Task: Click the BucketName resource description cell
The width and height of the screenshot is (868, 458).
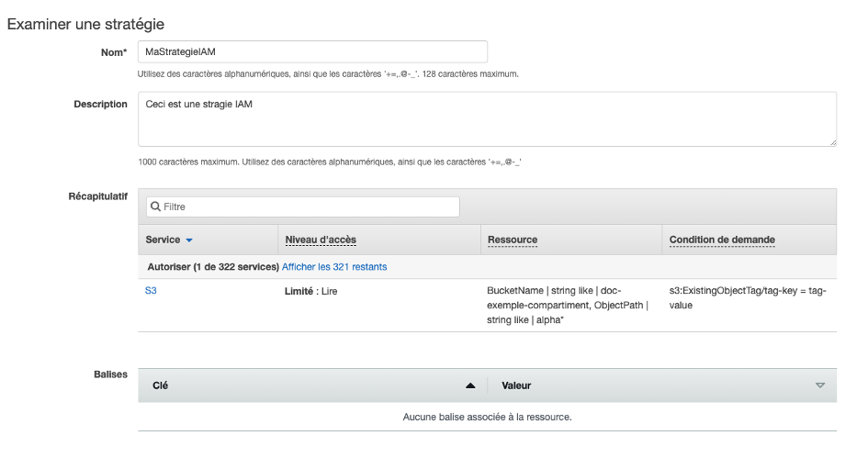Action: 567,305
